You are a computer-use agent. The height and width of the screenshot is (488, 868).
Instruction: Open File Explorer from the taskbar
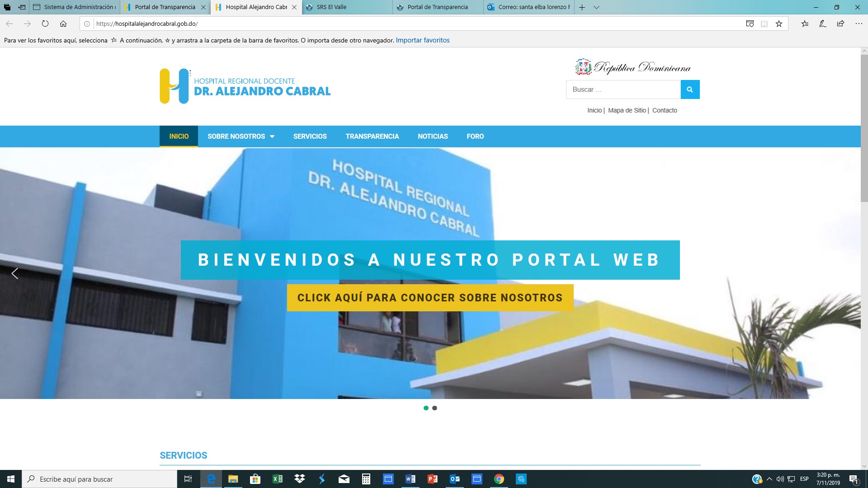[x=233, y=479]
